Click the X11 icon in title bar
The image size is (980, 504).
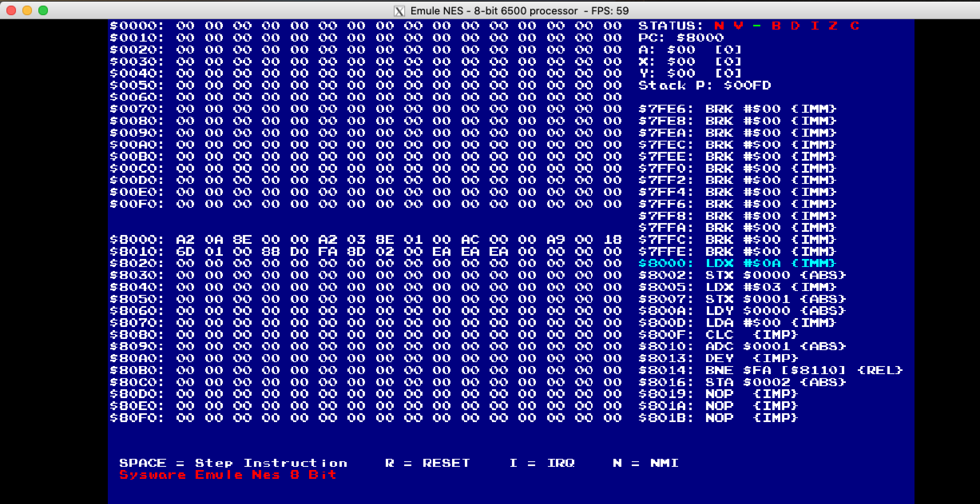point(399,11)
